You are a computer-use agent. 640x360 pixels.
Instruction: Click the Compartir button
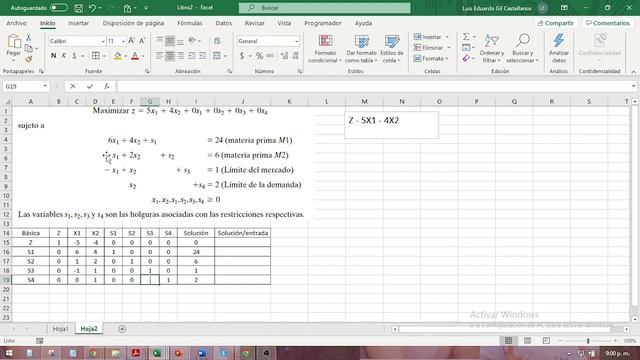point(556,23)
